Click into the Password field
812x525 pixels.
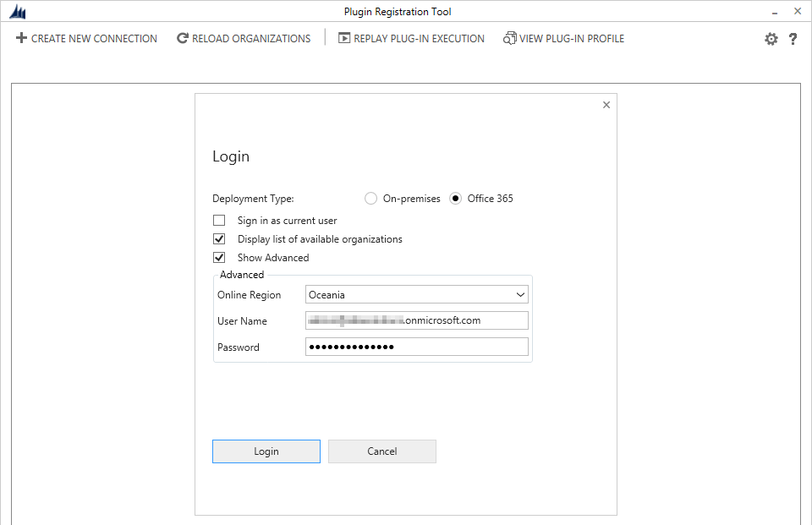tap(416, 347)
